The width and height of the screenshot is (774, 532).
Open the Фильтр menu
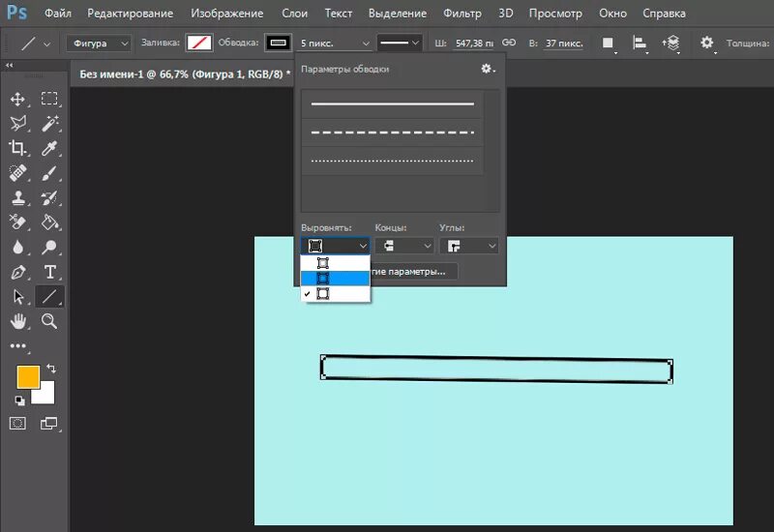(x=462, y=14)
